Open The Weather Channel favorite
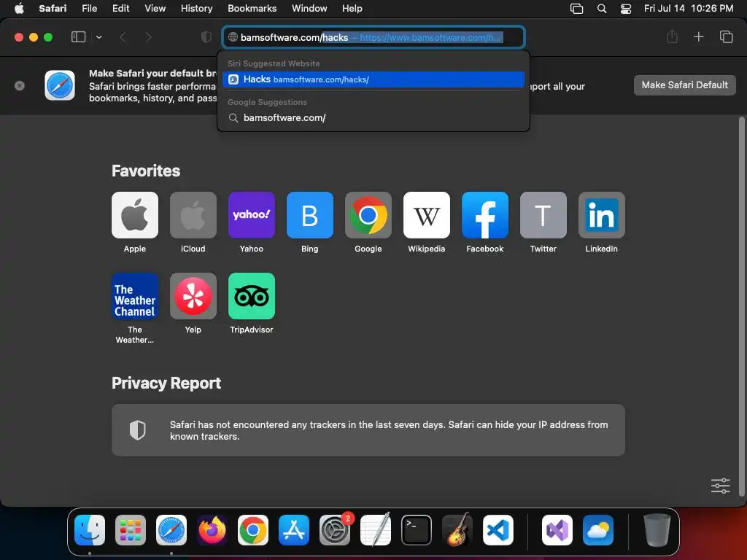747x560 pixels. coord(135,296)
